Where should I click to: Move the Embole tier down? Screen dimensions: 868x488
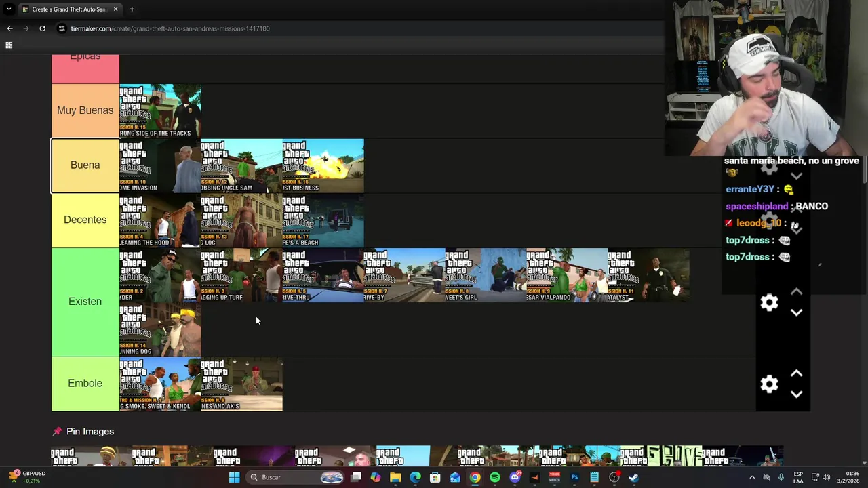pyautogui.click(x=796, y=394)
